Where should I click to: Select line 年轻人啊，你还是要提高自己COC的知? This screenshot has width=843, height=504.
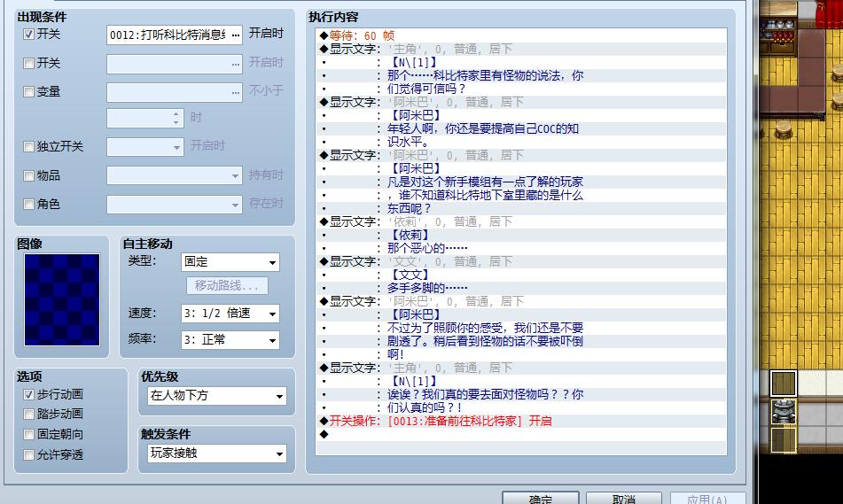coord(521,129)
